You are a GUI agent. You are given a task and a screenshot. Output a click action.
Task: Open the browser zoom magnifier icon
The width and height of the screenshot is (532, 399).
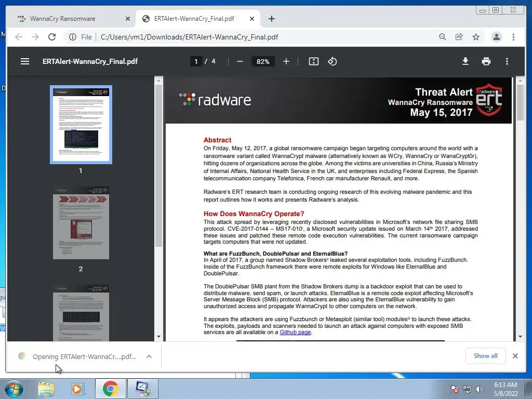pyautogui.click(x=442, y=37)
